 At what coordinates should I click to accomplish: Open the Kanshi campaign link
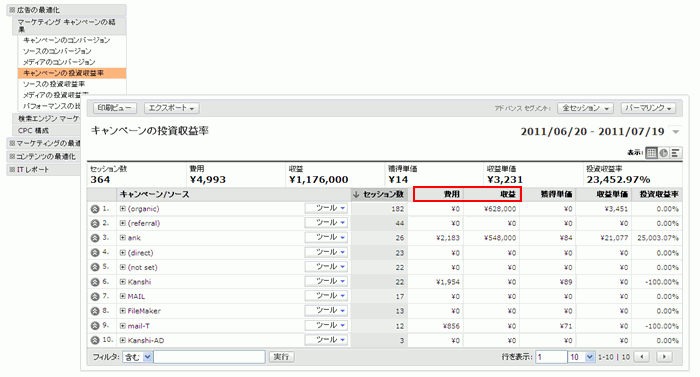click(x=139, y=282)
